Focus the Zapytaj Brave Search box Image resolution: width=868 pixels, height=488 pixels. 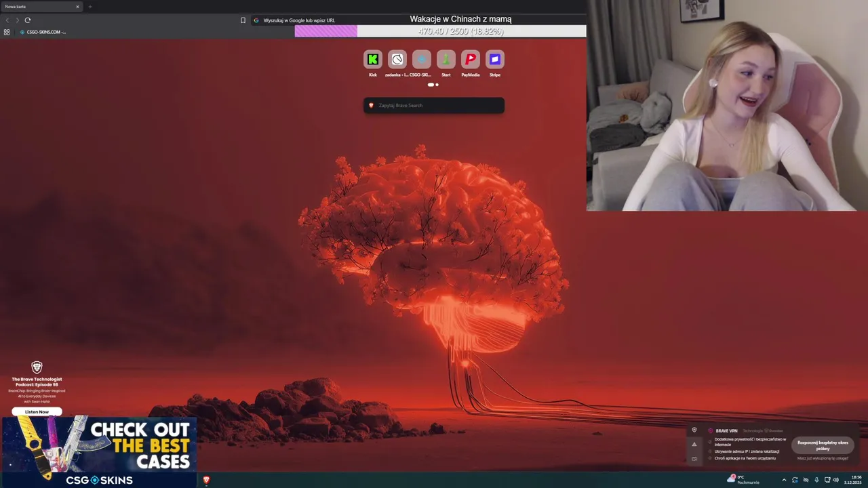click(434, 105)
